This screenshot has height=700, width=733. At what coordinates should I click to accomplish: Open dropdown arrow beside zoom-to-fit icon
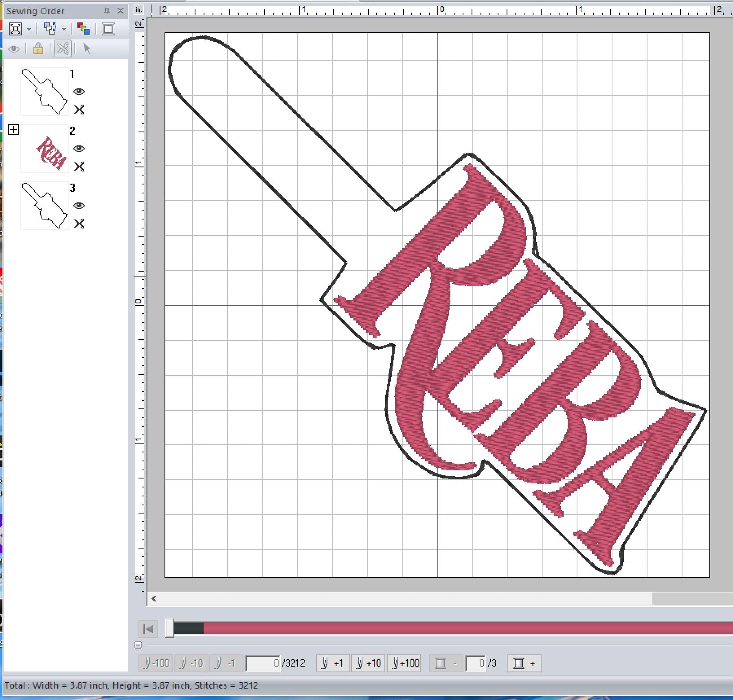pos(29,29)
